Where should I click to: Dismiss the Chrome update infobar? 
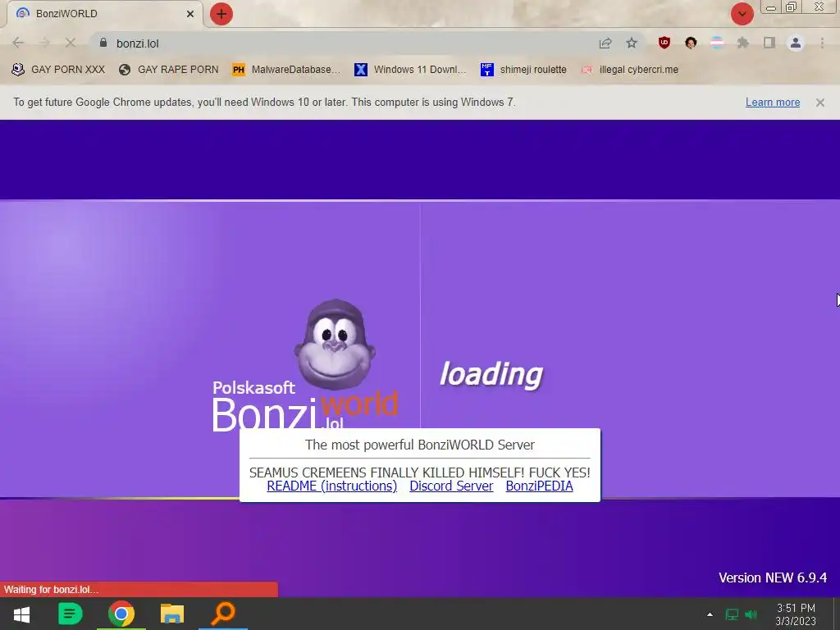[820, 103]
